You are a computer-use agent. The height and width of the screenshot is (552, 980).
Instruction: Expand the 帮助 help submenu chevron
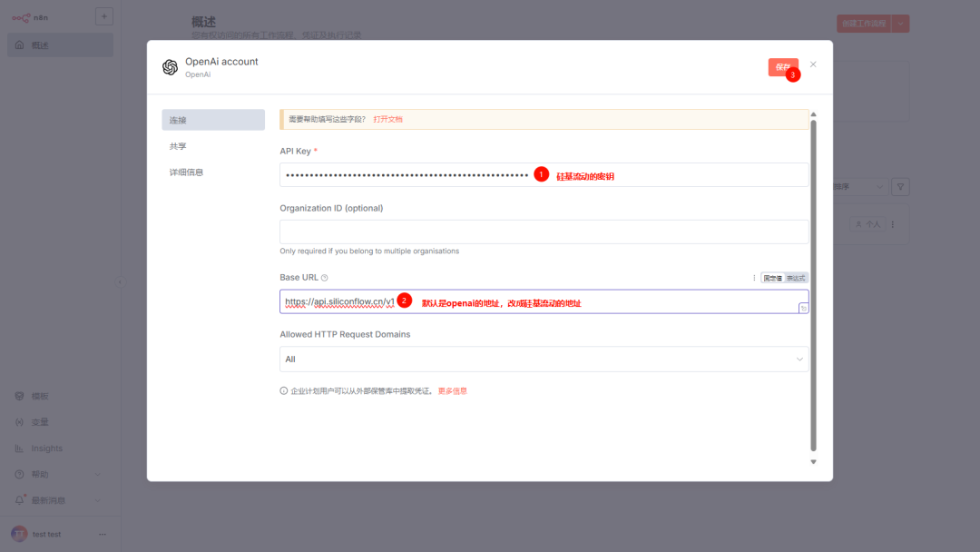pyautogui.click(x=97, y=475)
